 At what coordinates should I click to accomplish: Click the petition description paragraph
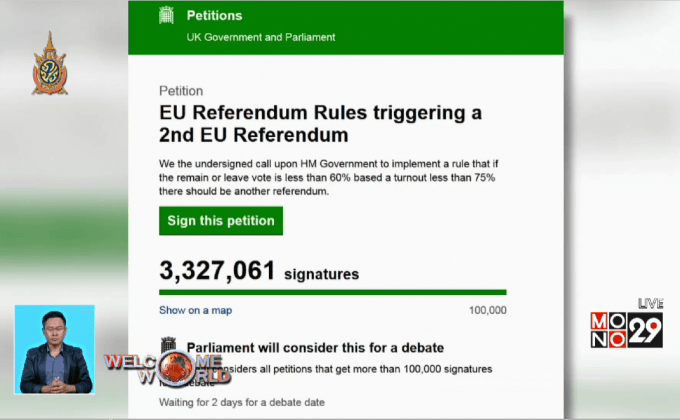(327, 177)
